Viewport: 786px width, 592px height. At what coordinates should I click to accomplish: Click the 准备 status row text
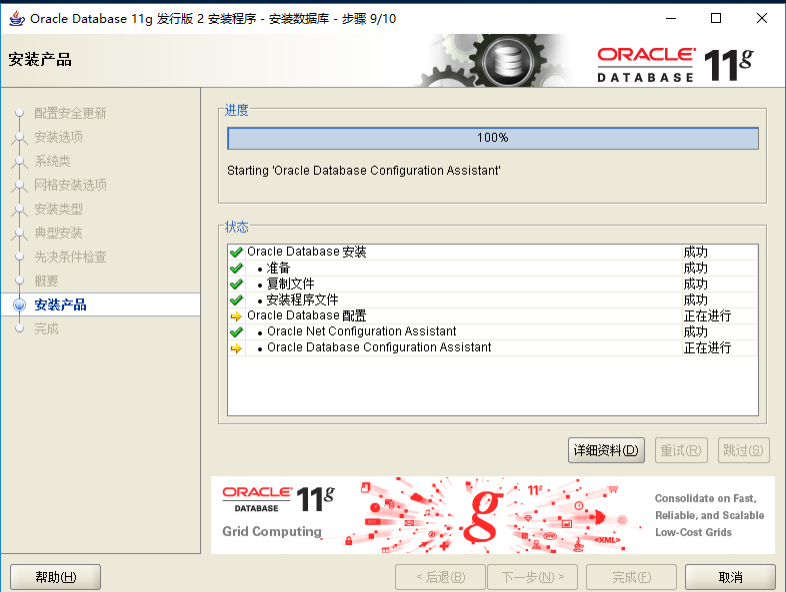(278, 268)
